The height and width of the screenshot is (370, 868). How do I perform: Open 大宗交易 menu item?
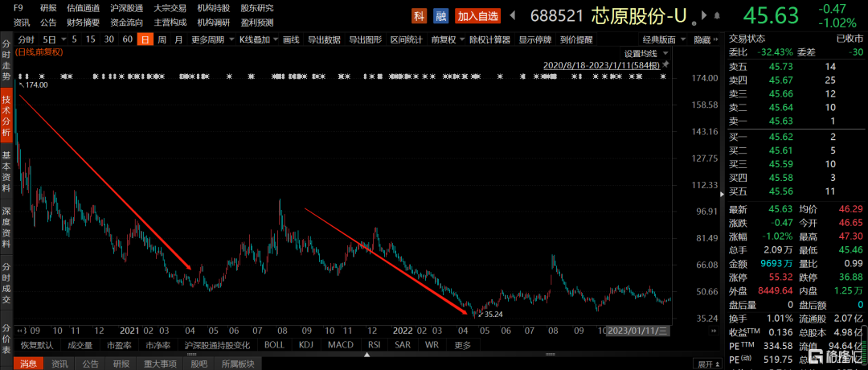(170, 8)
